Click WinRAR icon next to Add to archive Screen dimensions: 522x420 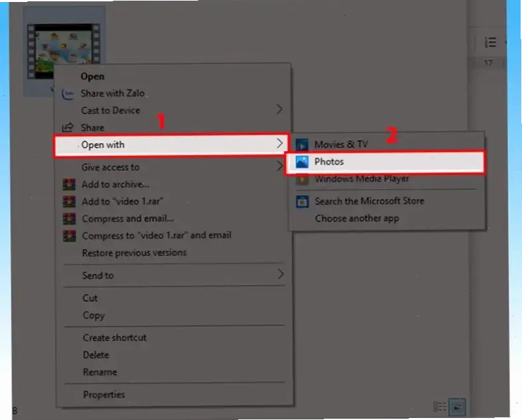pyautogui.click(x=69, y=184)
